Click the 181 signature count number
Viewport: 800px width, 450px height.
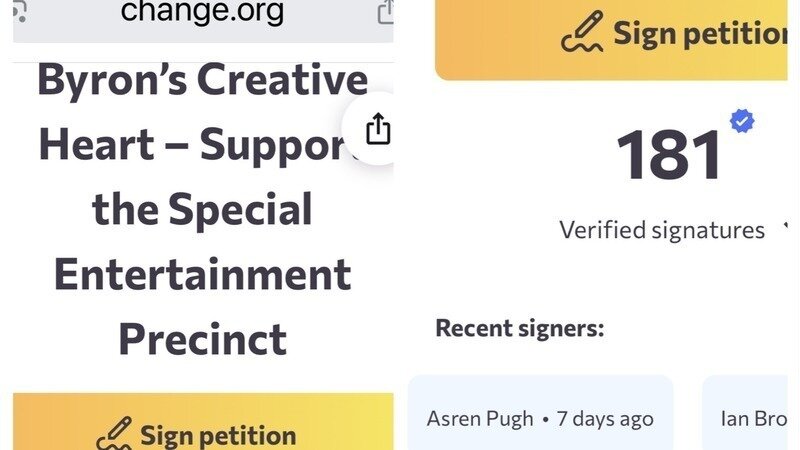click(x=669, y=157)
